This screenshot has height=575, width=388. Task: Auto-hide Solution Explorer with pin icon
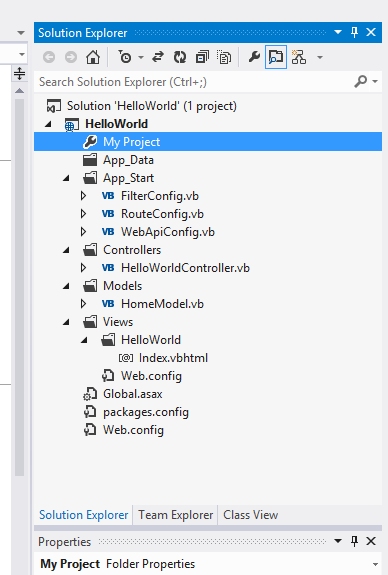point(354,32)
